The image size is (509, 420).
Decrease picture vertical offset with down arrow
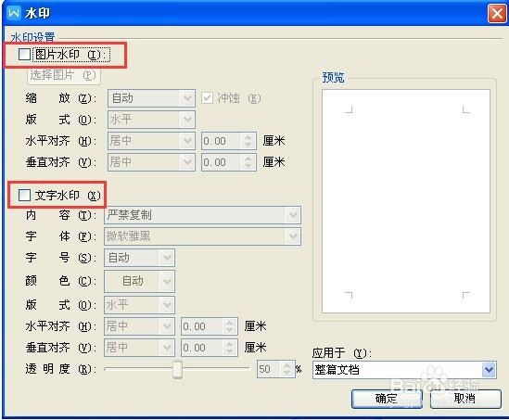[248, 166]
